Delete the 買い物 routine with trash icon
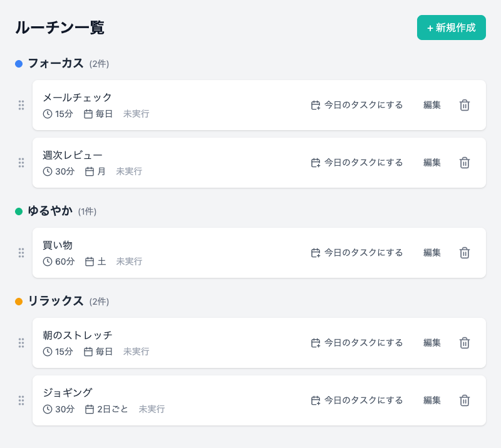 point(465,253)
